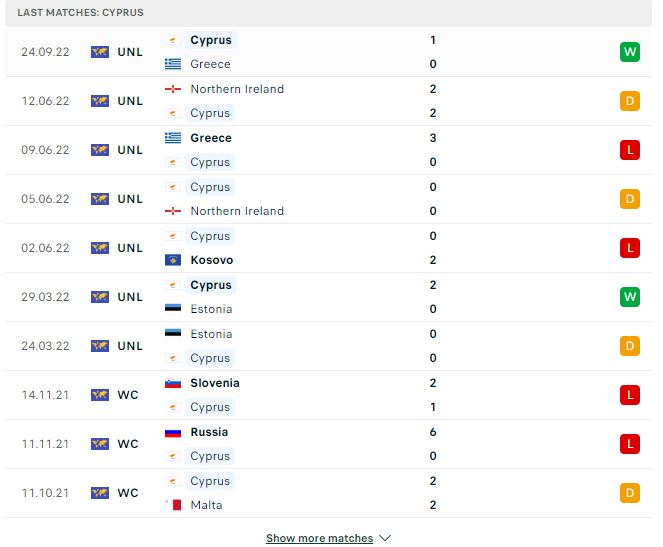
Task: Click the Slovenia flag icon
Action: pos(173,383)
